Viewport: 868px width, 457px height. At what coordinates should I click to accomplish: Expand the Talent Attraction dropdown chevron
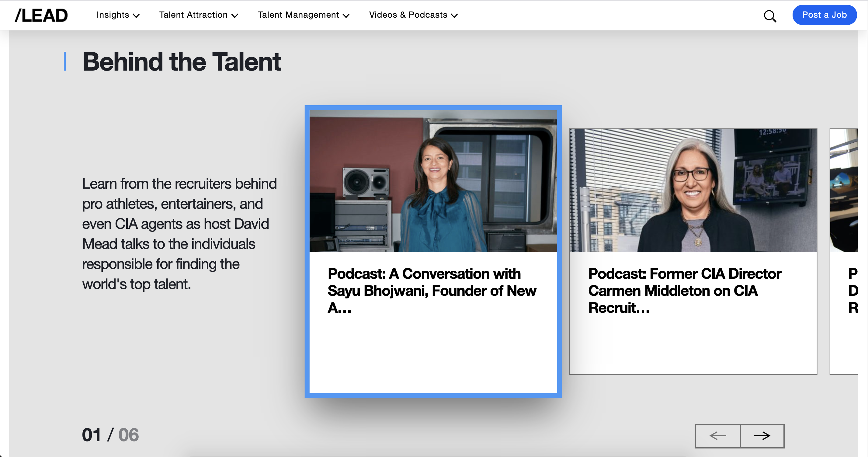pyautogui.click(x=235, y=16)
